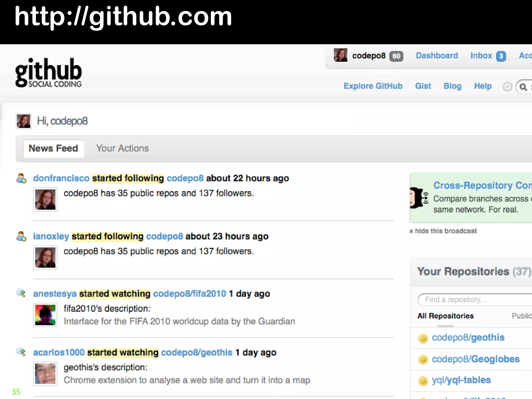Image resolution: width=532 pixels, height=399 pixels.
Task: Open codepo8 link in ianoxley follow event
Action: pos(165,236)
